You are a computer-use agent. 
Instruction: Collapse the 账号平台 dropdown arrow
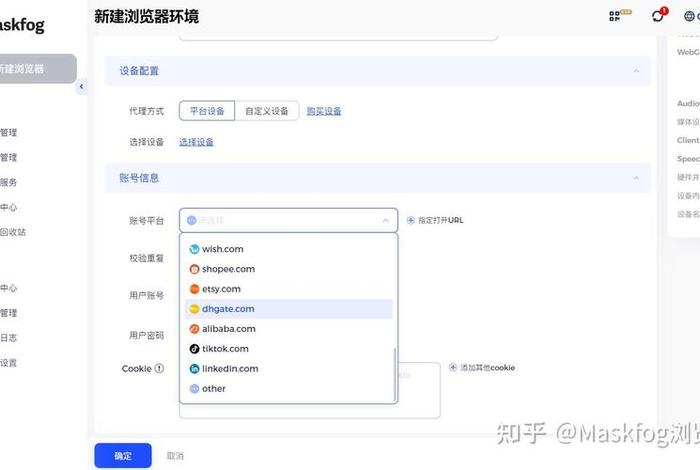(386, 220)
